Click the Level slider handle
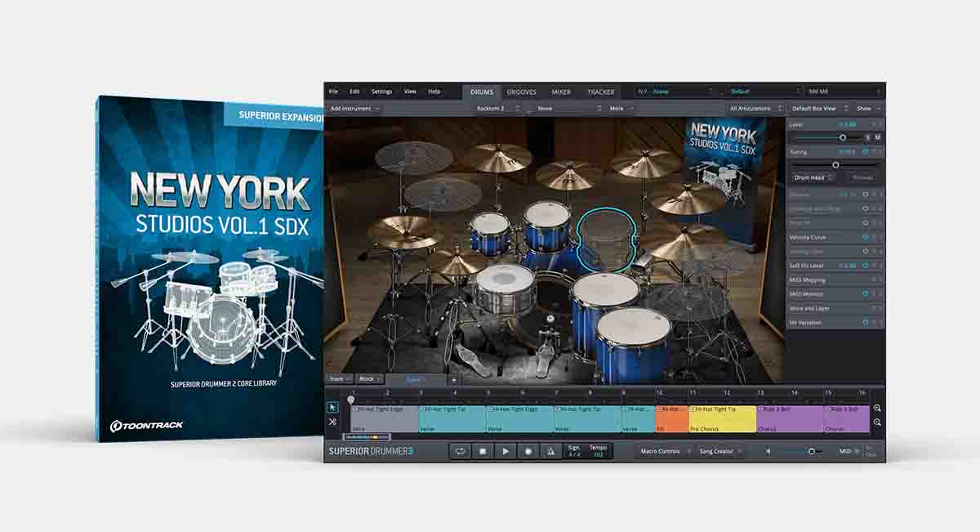Screen dimensions: 980x532 843,137
